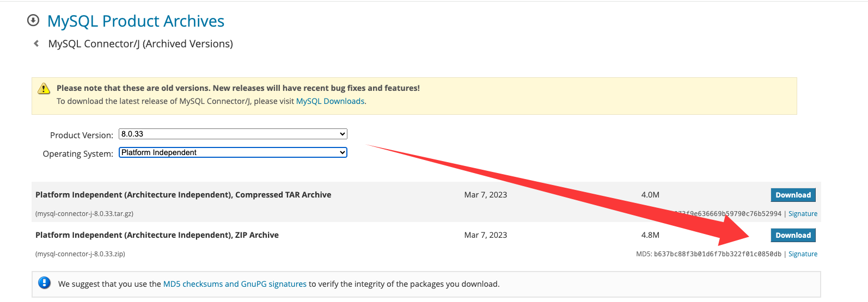This screenshot has height=302, width=868.
Task: Click the Mar 7, 2023 date in TAR row
Action: coord(485,195)
